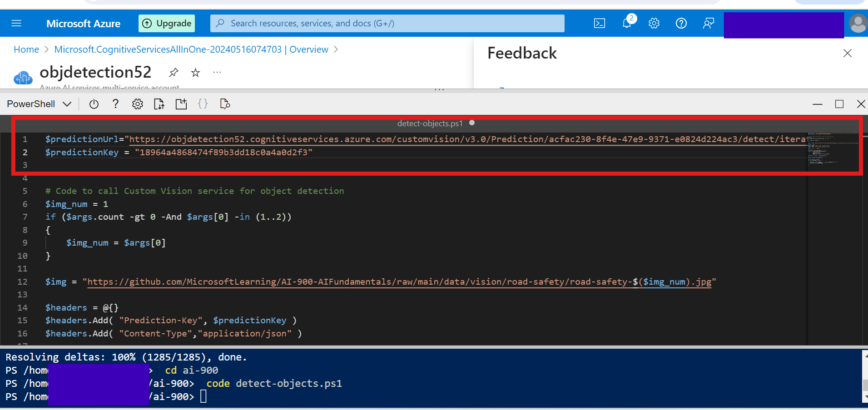Expand the objdetection52 ellipsis menu
This screenshot has height=410, width=868.
tap(217, 72)
